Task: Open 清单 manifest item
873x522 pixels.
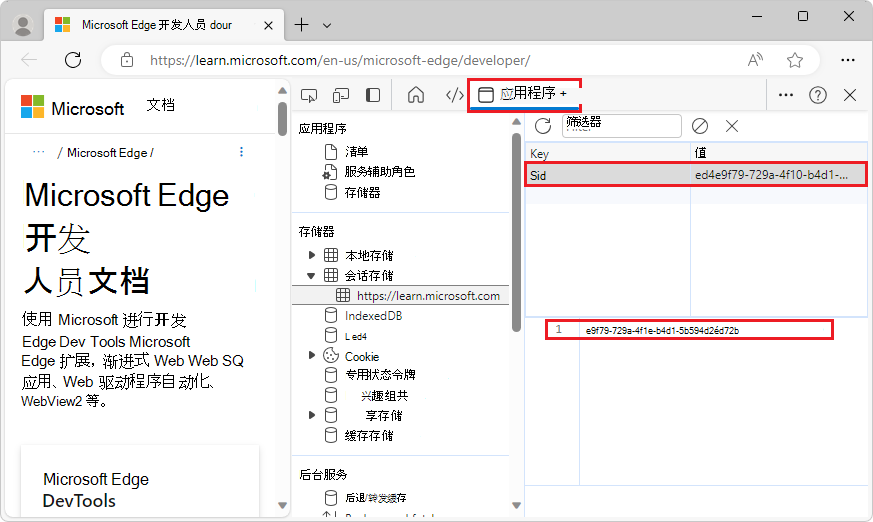Action: (x=356, y=151)
